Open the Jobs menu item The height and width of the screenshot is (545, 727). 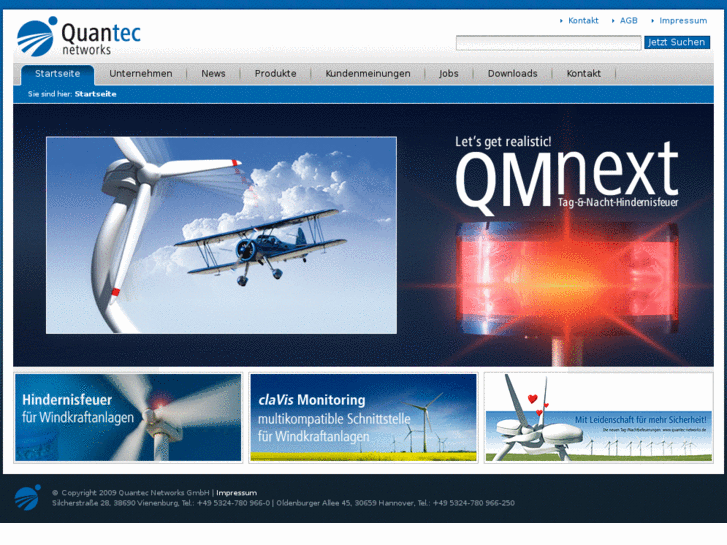tap(448, 74)
